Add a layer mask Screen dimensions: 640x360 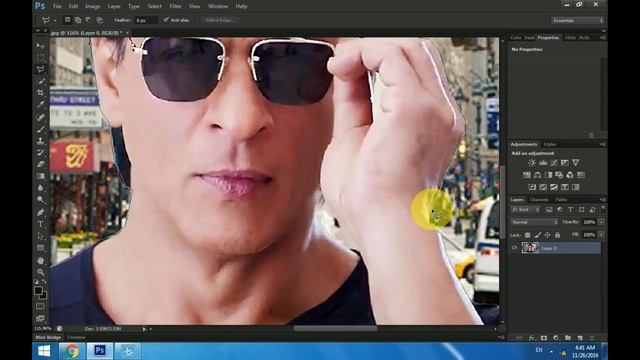click(544, 338)
